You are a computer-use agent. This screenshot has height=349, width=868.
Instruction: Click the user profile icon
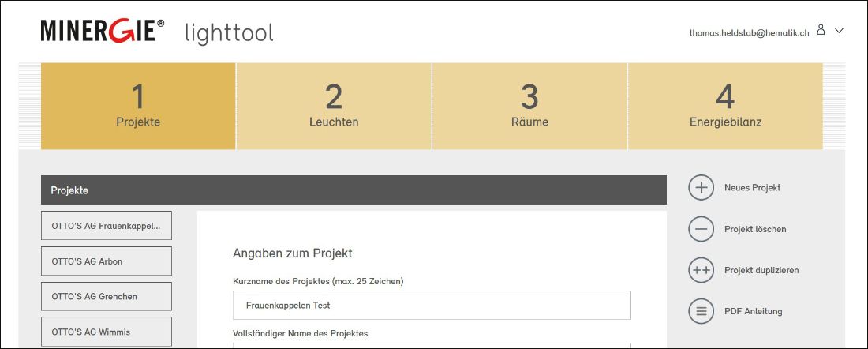click(x=821, y=30)
